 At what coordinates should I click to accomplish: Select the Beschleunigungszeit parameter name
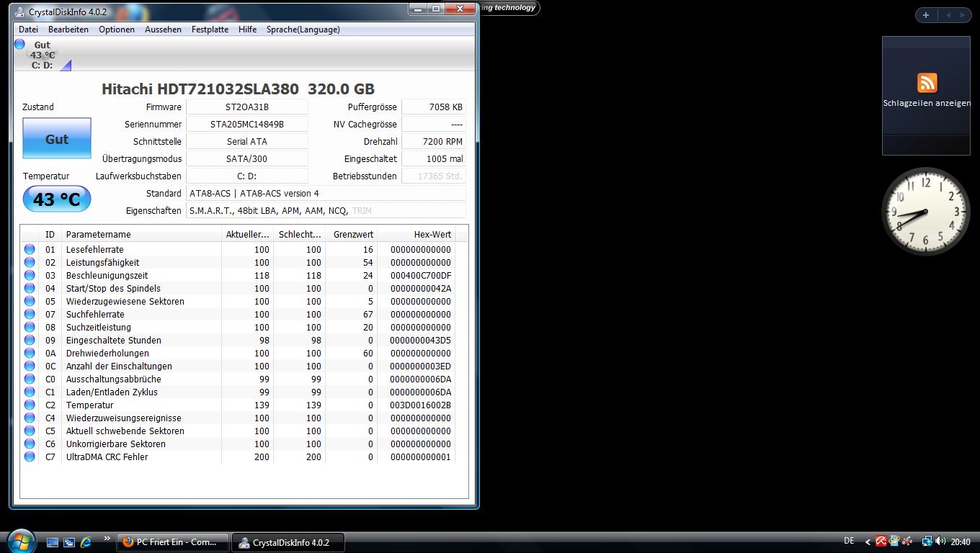tap(107, 275)
